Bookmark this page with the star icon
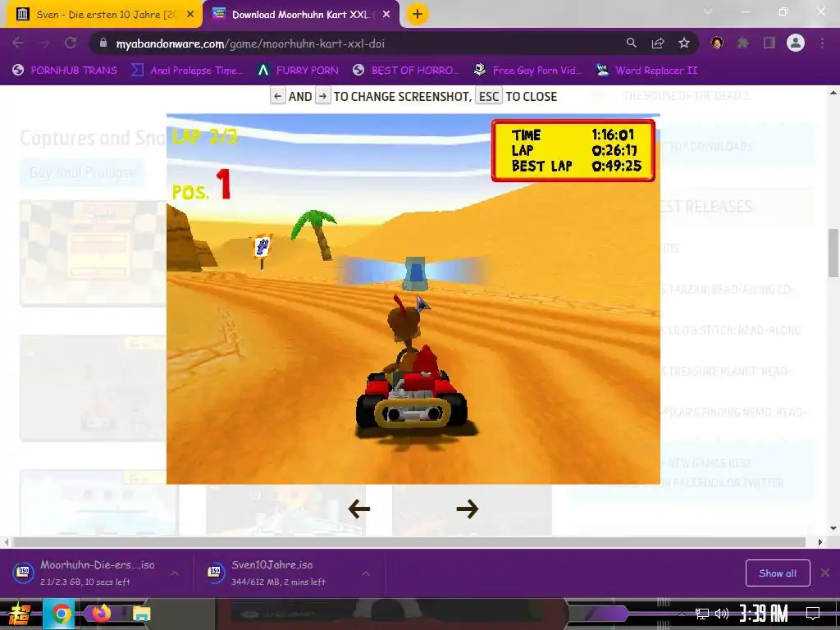Image resolution: width=840 pixels, height=630 pixels. [684, 43]
